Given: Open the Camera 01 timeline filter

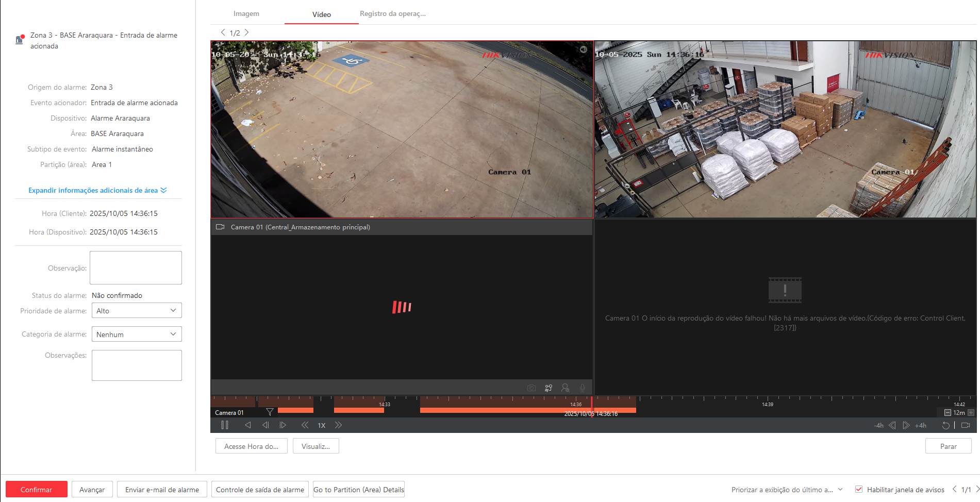Looking at the screenshot, I should [270, 412].
